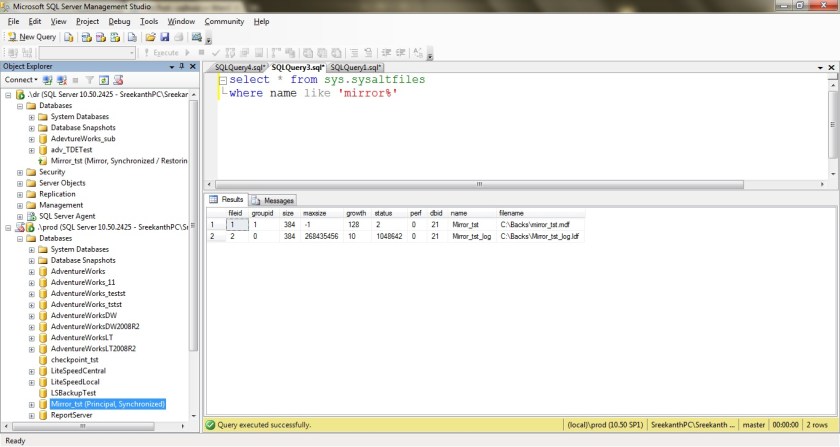Screen dimensions: 840x447
Task: Click the SQL Server Agent icon
Action: tap(31, 215)
